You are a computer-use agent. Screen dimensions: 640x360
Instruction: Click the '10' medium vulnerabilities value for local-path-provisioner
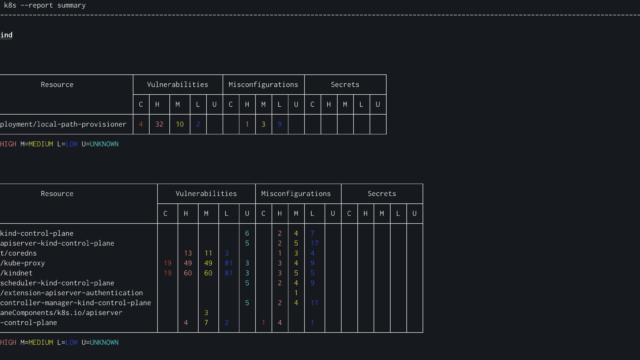click(180, 124)
